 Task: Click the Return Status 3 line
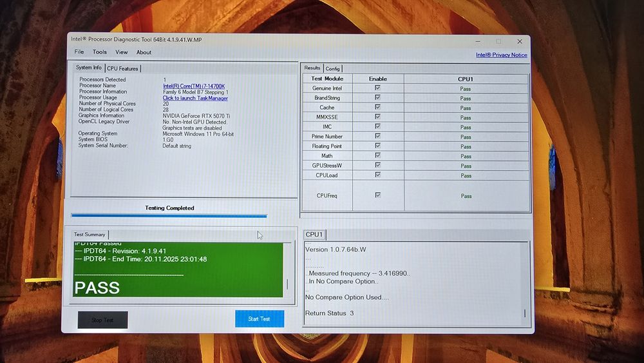tap(329, 313)
